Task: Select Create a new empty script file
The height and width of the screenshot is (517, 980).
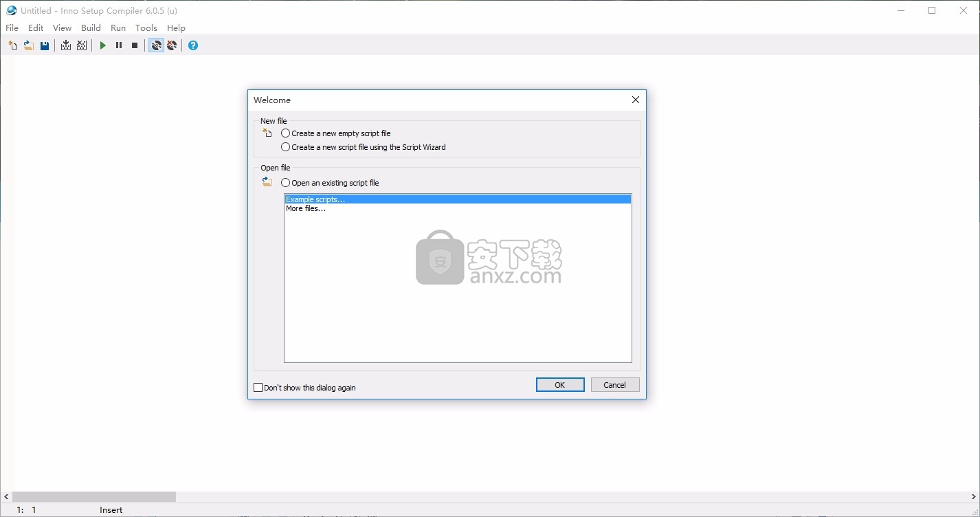Action: [x=336, y=133]
